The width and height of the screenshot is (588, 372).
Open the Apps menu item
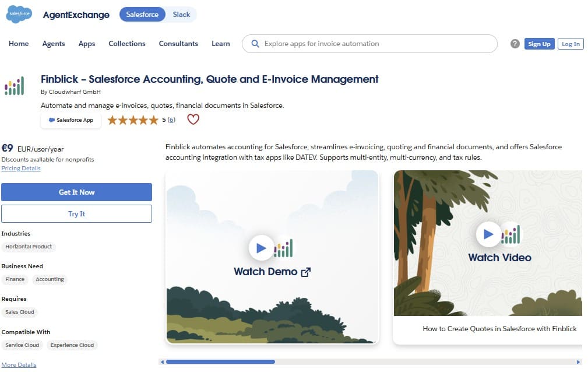coord(87,44)
